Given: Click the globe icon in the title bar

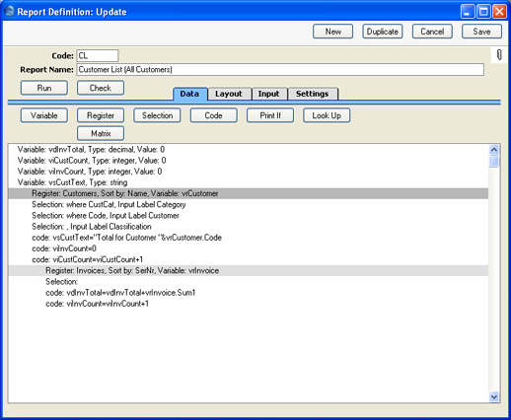Looking at the screenshot, I should [10, 11].
